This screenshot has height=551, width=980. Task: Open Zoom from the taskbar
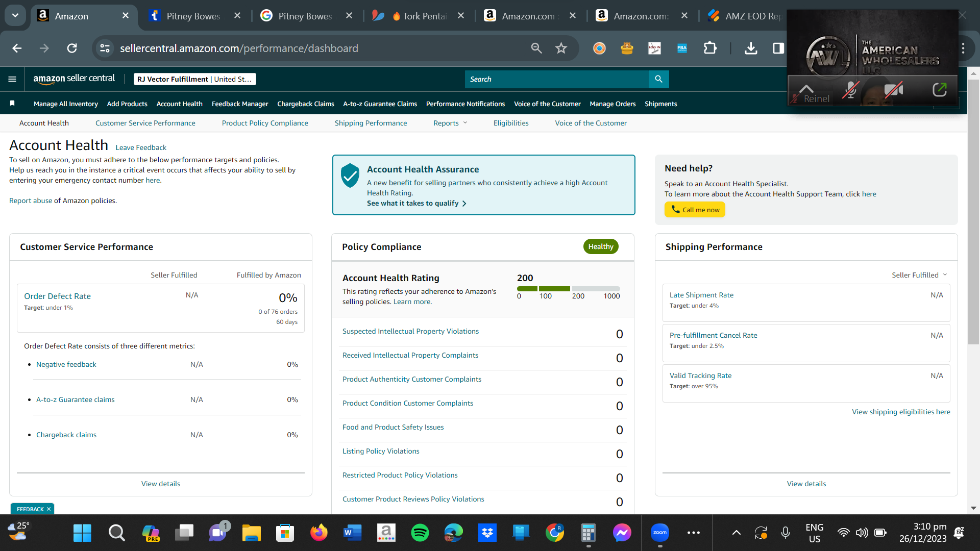660,533
